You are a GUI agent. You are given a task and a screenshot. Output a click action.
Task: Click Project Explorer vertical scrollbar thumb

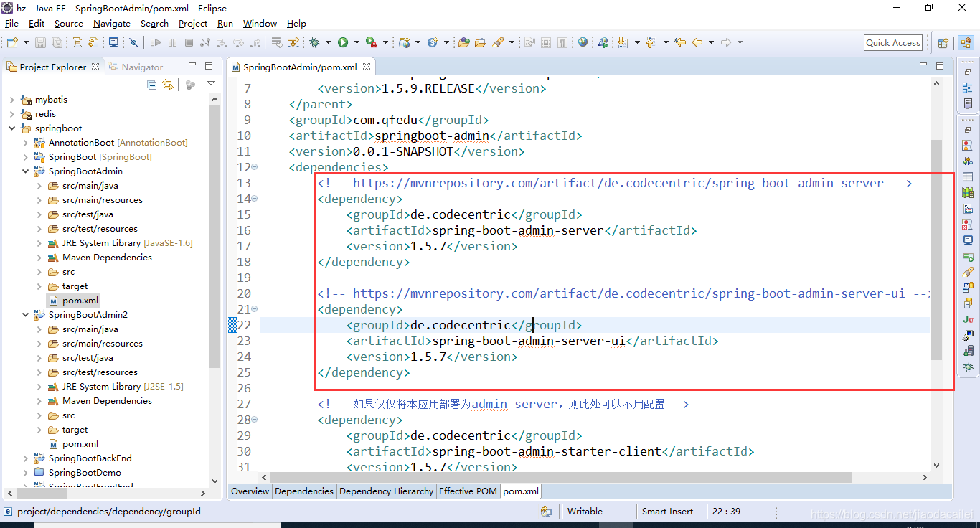[x=215, y=237]
